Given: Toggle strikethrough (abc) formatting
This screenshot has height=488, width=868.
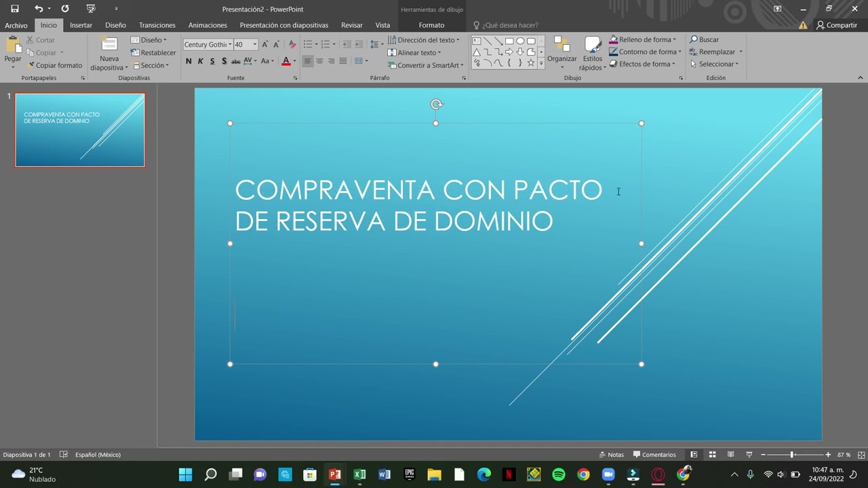Looking at the screenshot, I should tap(235, 61).
